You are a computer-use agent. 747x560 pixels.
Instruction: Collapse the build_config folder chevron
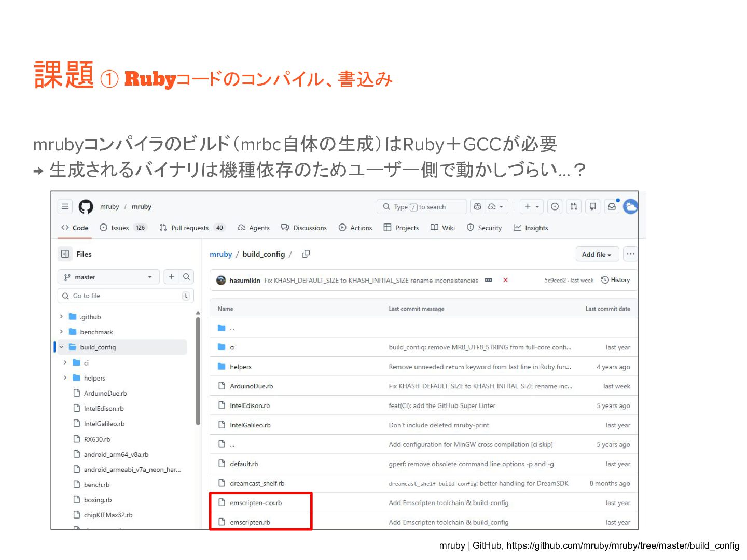(61, 347)
